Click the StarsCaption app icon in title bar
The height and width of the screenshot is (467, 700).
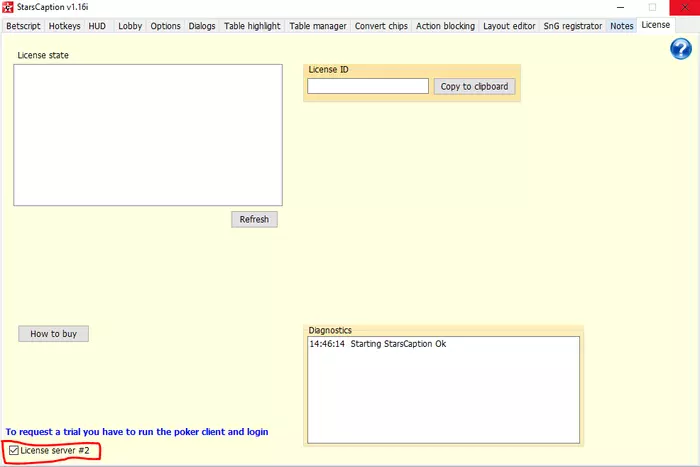point(8,7)
